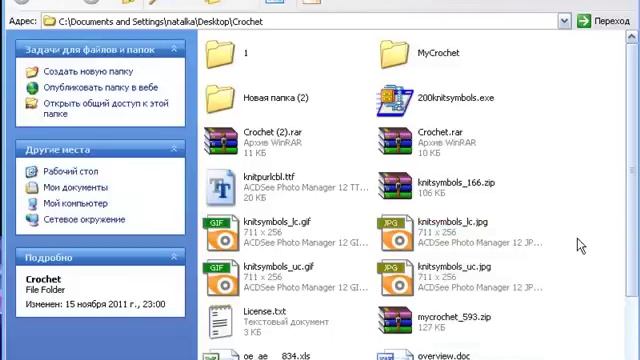Click the Сетевое окружение icon
640x360 pixels.
32,220
